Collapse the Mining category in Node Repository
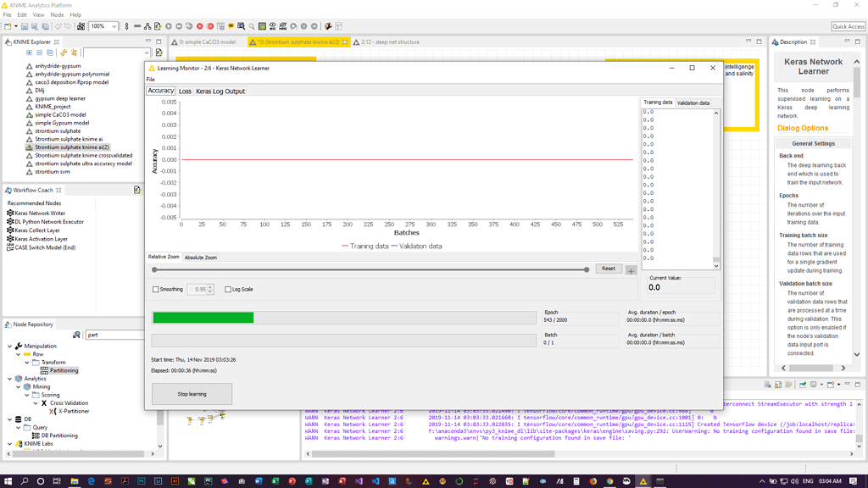 pos(18,386)
